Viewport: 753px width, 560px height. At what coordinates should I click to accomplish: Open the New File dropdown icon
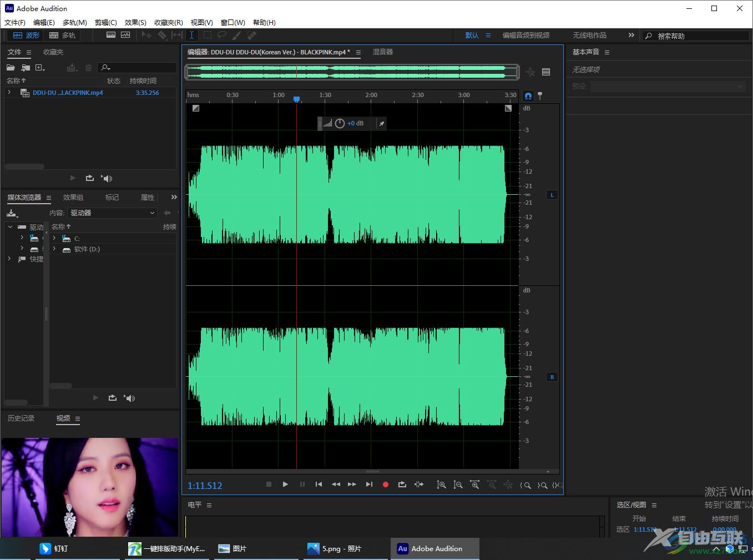[x=40, y=68]
